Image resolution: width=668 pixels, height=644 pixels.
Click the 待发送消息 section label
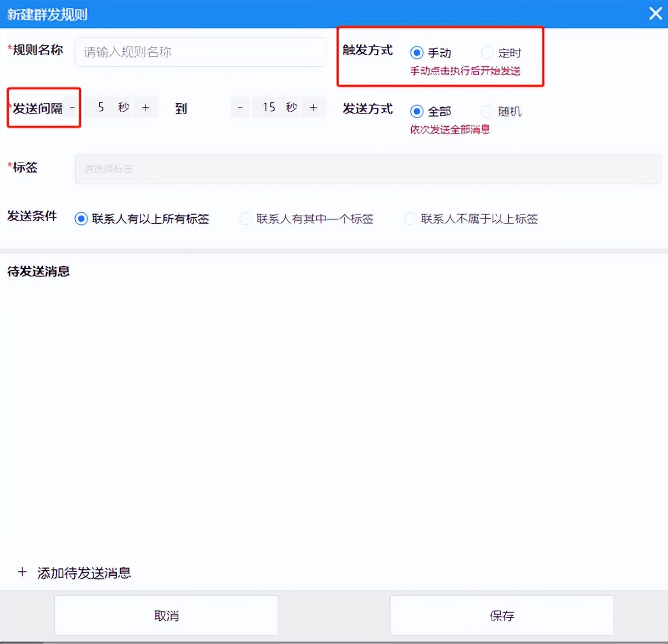click(x=38, y=271)
